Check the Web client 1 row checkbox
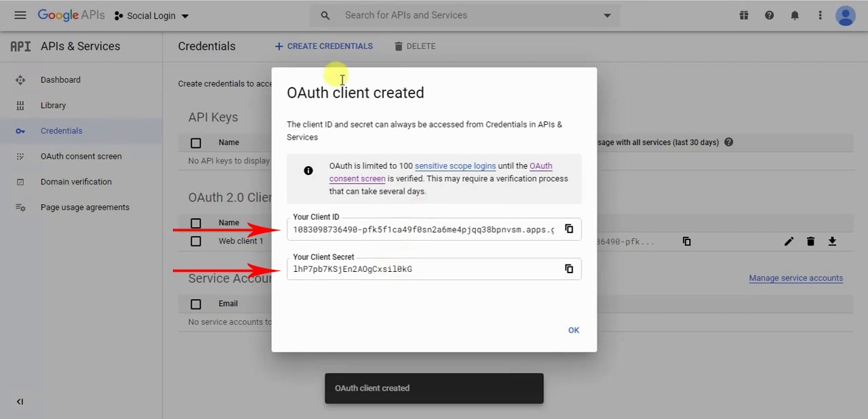The height and width of the screenshot is (419, 868). pyautogui.click(x=196, y=241)
